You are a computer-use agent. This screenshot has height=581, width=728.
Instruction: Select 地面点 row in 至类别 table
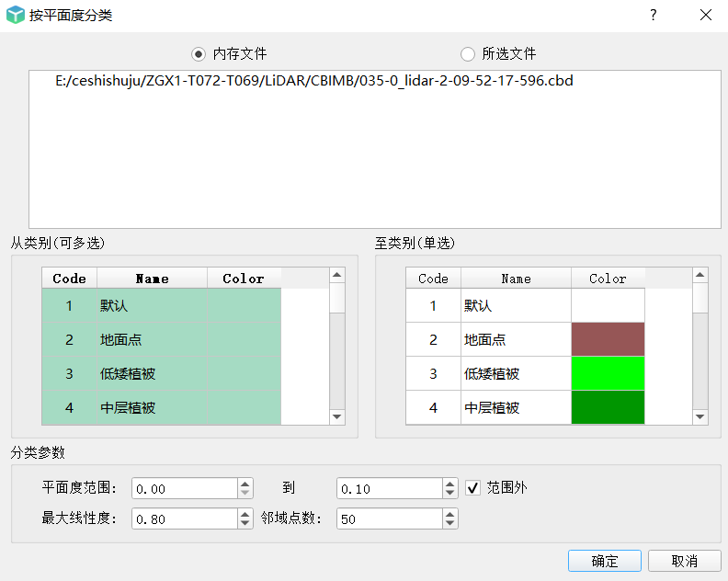526,339
